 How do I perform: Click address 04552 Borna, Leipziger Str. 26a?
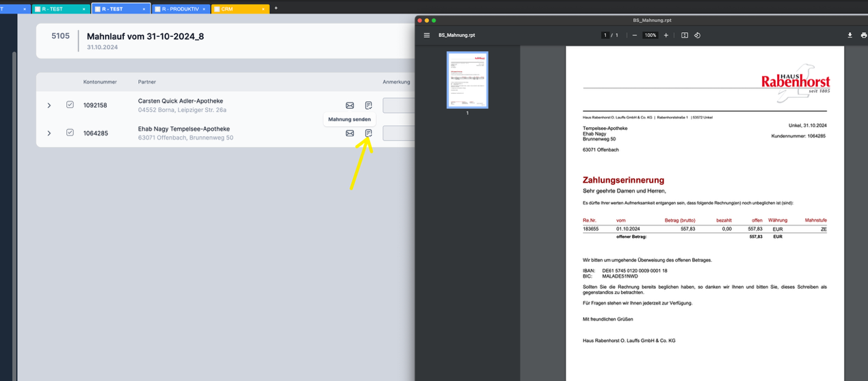182,110
